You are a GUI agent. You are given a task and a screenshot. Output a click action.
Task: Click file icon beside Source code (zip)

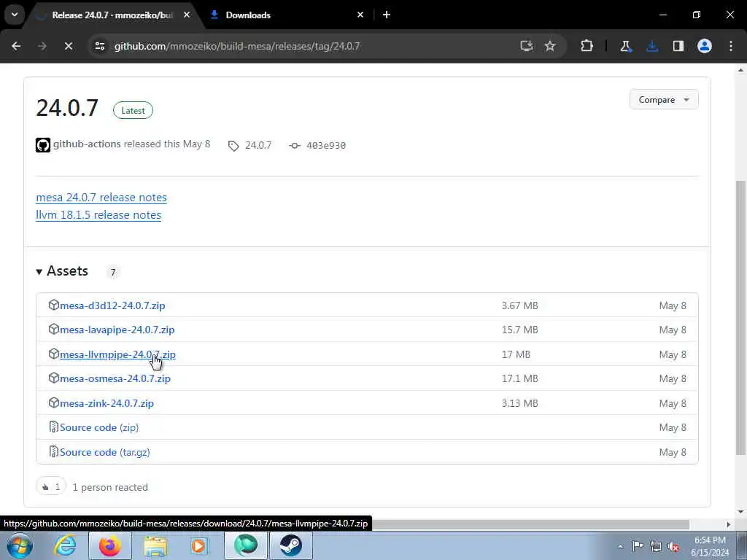click(54, 427)
